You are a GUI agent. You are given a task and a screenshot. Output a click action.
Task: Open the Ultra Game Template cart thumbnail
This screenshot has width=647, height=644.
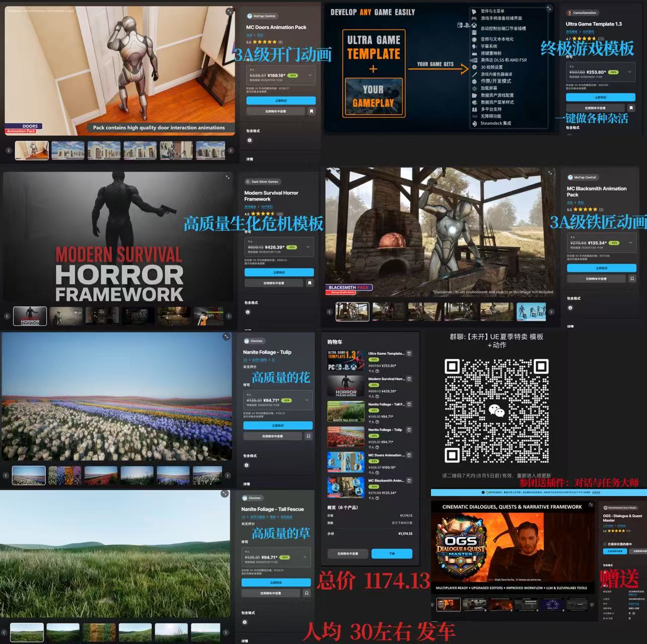pyautogui.click(x=346, y=361)
